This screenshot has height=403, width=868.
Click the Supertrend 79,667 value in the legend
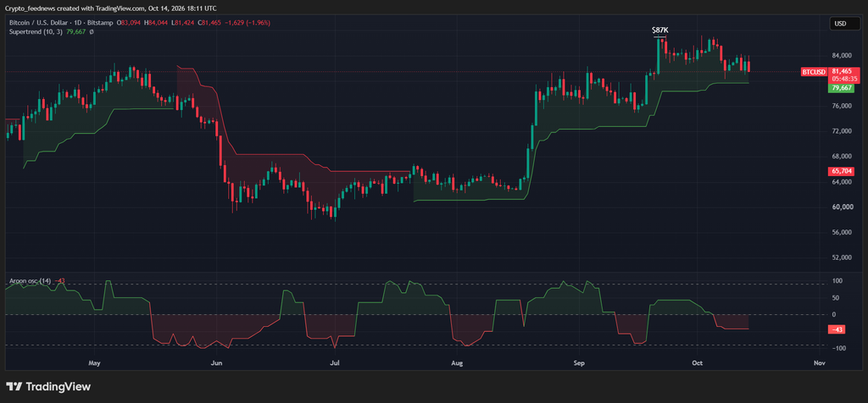click(x=75, y=32)
